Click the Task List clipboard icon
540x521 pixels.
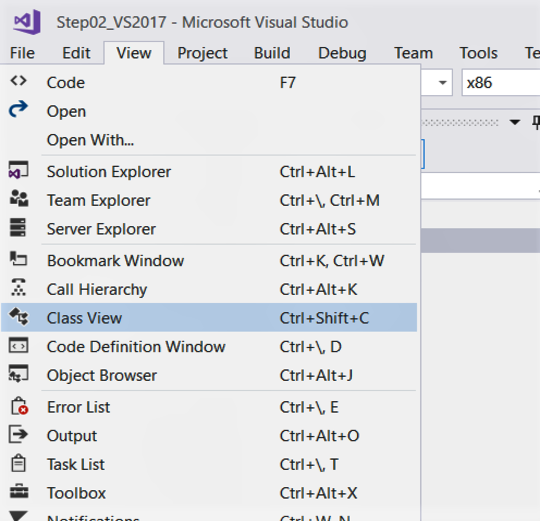pyautogui.click(x=18, y=463)
